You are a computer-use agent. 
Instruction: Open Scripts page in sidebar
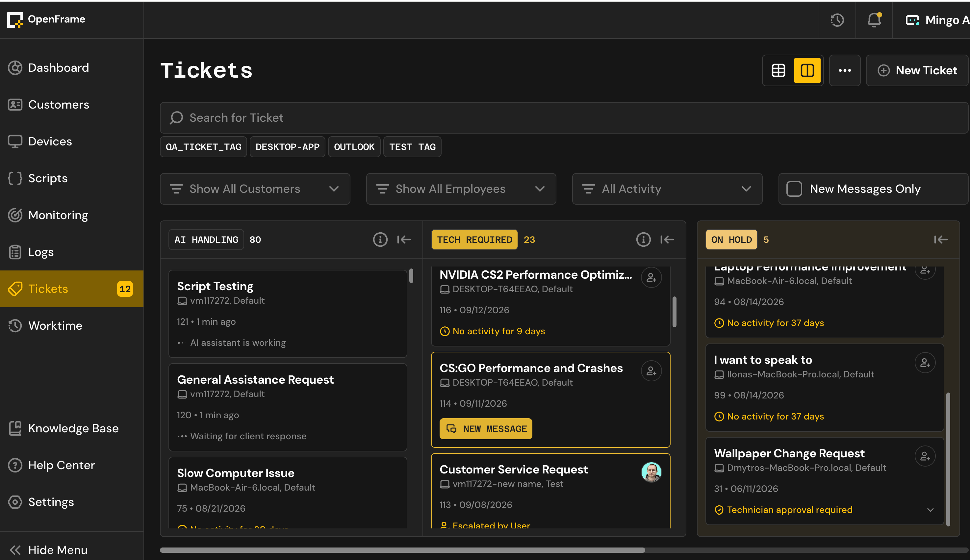pos(72,178)
